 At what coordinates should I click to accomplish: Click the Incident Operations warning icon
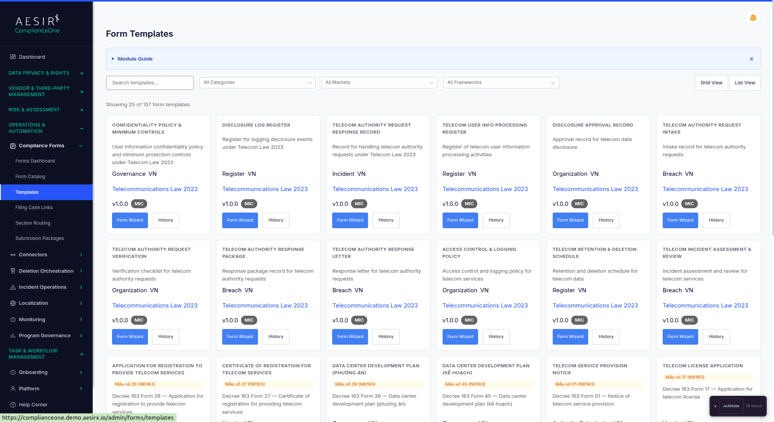point(13,287)
